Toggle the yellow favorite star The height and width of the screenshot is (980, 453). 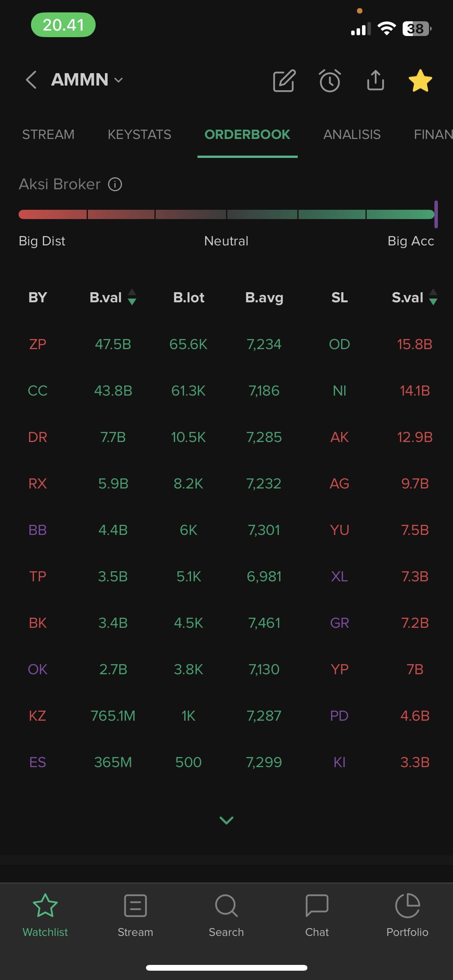(420, 81)
